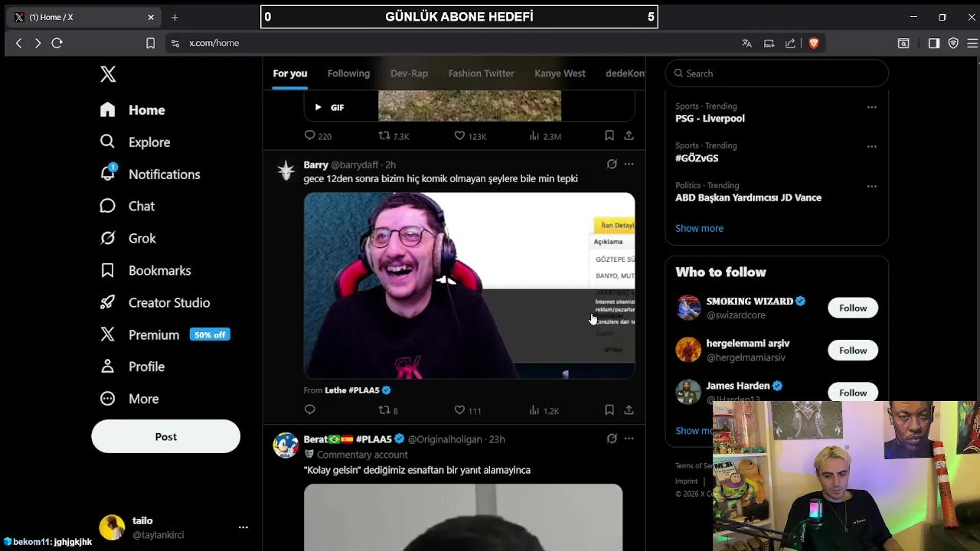Play the GIF in the top post
This screenshot has width=980, height=551.
coord(318,108)
